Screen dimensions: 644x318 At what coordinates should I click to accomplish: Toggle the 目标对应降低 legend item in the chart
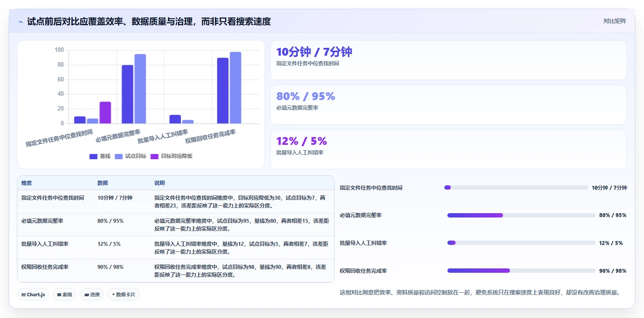171,156
